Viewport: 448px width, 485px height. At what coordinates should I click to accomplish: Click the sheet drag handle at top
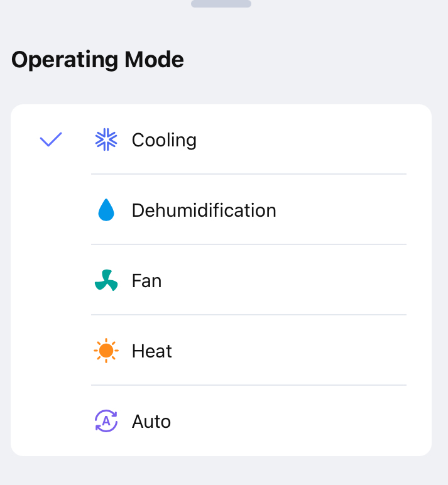coord(221,4)
